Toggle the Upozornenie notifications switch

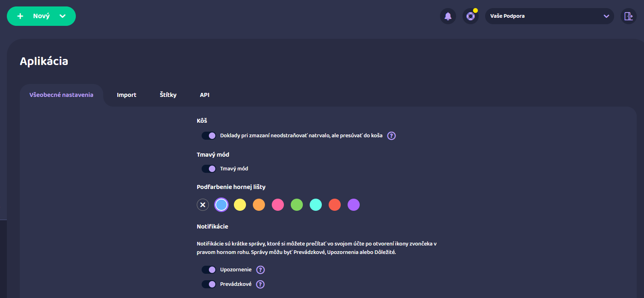[x=209, y=270]
